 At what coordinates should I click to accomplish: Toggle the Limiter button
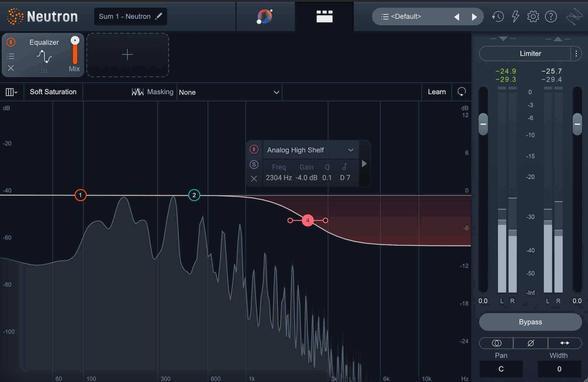coord(525,54)
